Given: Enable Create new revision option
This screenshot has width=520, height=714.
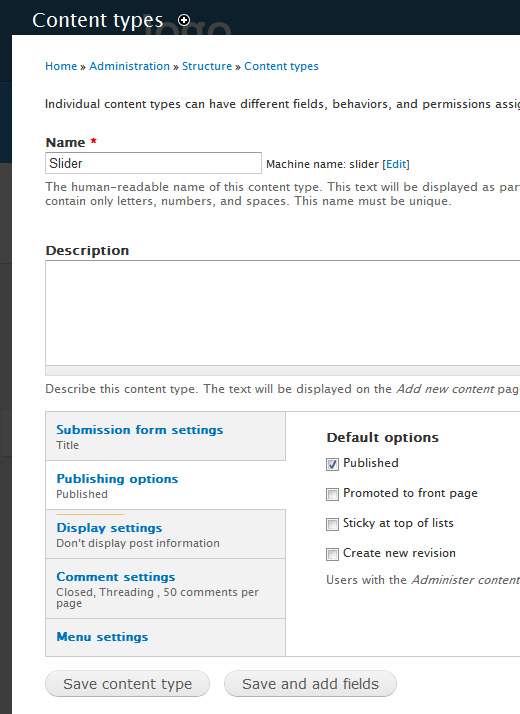Looking at the screenshot, I should click(x=332, y=554).
